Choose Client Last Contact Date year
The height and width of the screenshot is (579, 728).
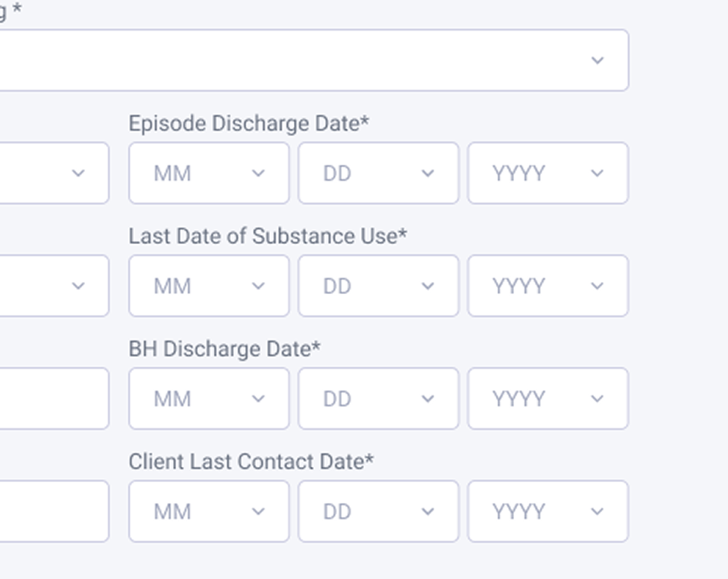(547, 511)
